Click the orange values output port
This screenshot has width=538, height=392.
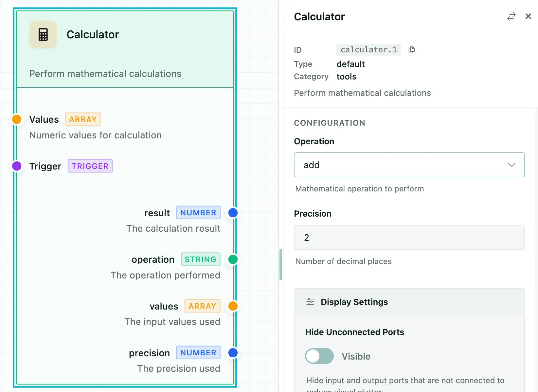click(233, 306)
